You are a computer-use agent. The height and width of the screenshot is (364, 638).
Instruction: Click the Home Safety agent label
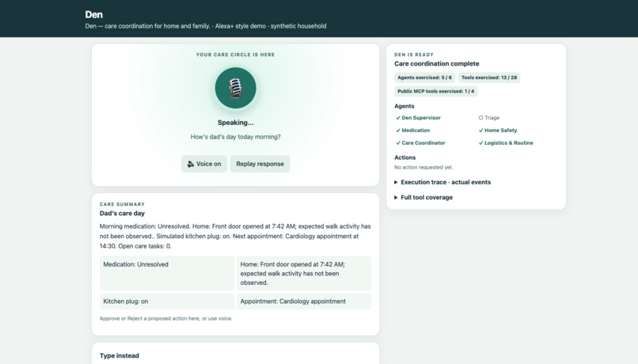[500, 131]
